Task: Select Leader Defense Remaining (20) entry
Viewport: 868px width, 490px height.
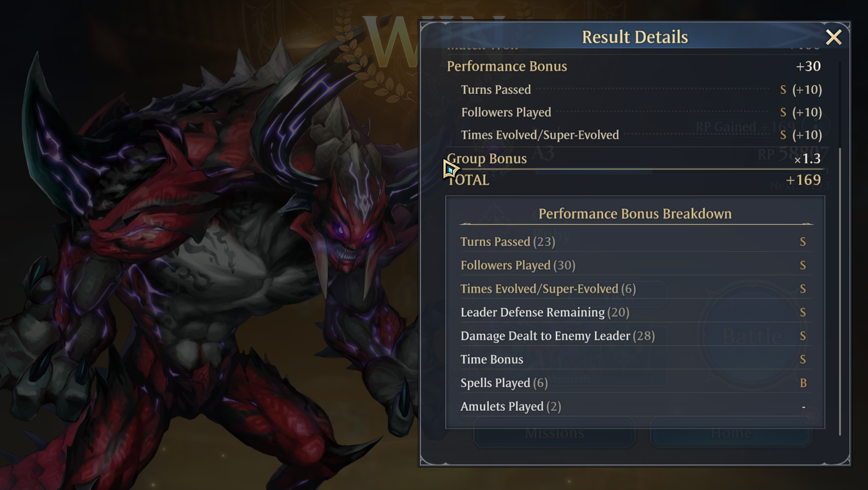Action: [x=634, y=312]
